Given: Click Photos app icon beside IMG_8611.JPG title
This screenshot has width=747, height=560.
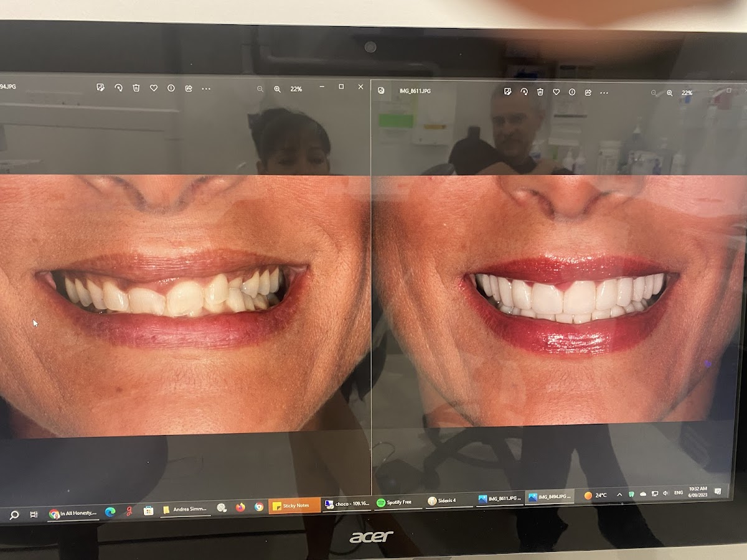Looking at the screenshot, I should [381, 90].
